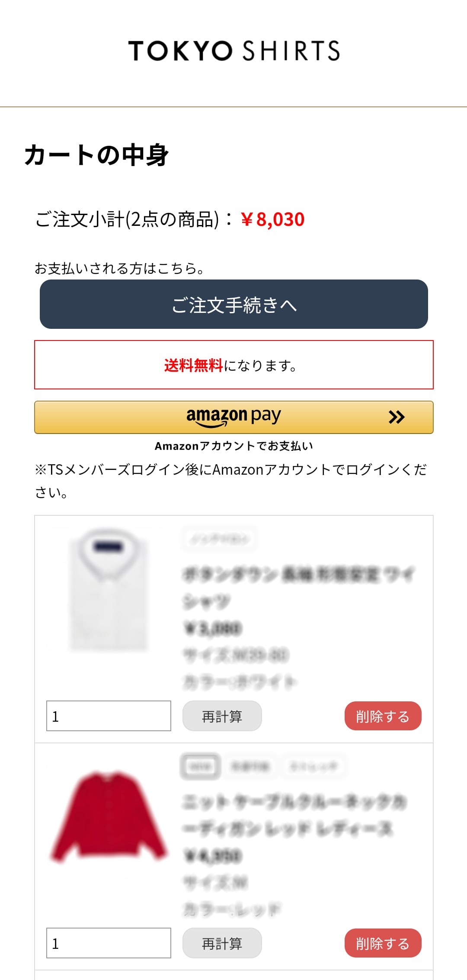Tap the amazon pay double-arrow icon
Image resolution: width=467 pixels, height=980 pixels.
pos(397,417)
